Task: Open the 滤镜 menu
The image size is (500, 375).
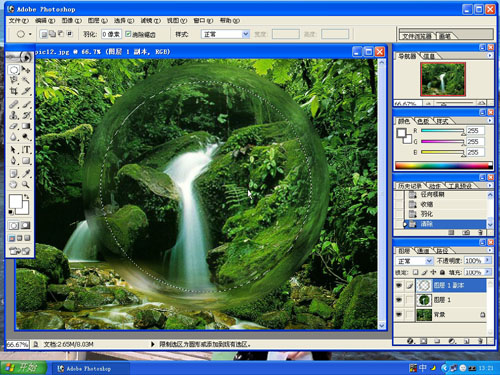Action: 151,21
